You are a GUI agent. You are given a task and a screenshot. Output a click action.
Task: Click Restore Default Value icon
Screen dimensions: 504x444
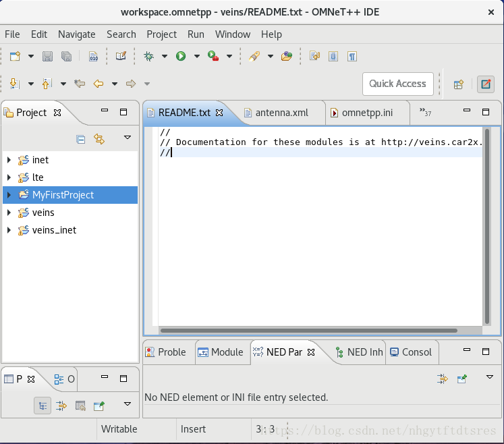pyautogui.click(x=80, y=406)
